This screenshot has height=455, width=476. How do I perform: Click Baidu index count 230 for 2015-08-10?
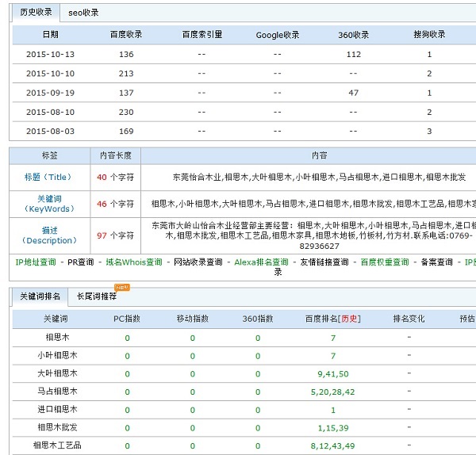[x=126, y=113]
